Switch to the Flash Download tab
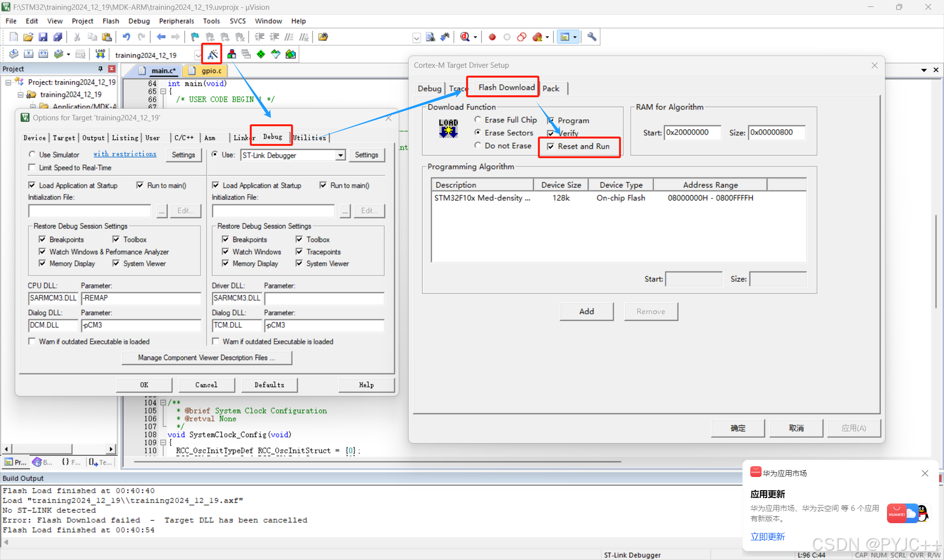The image size is (944, 560). (x=506, y=87)
